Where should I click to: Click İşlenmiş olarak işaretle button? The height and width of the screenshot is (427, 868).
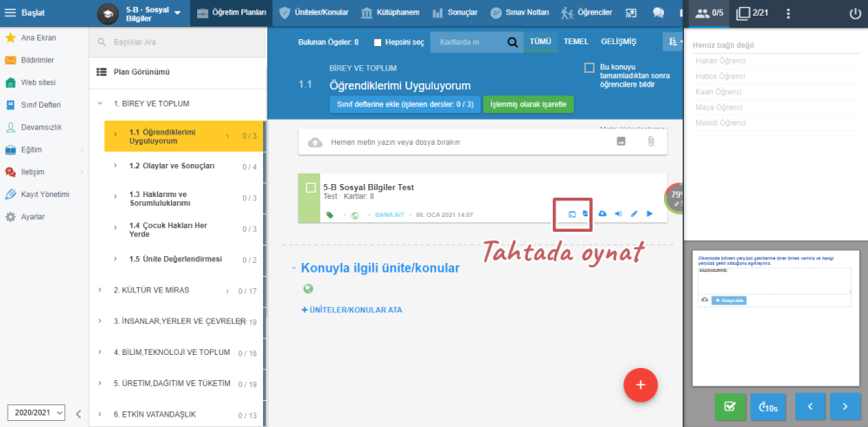point(528,104)
